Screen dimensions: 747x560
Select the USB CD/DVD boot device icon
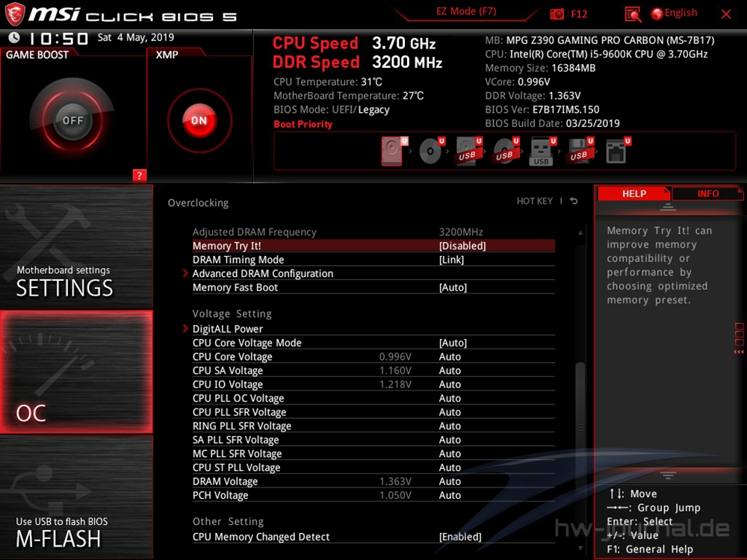505,152
